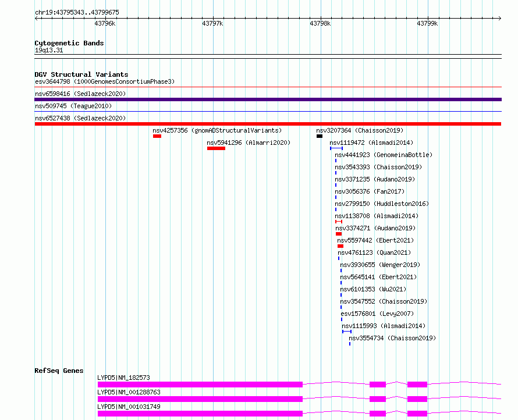Click the red glyph under nsv5941296
Viewport: 518px width, 420px height.
coord(216,148)
